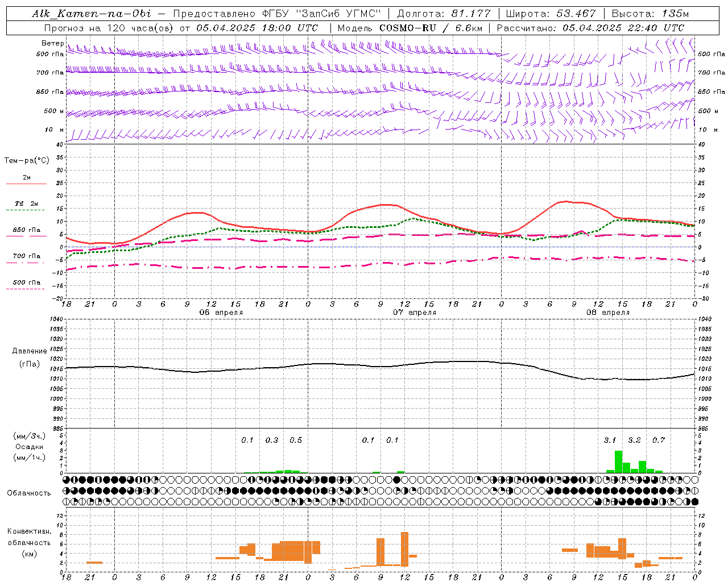
Task: Click the '0.3' precipitation amount value
Action: coord(272,440)
